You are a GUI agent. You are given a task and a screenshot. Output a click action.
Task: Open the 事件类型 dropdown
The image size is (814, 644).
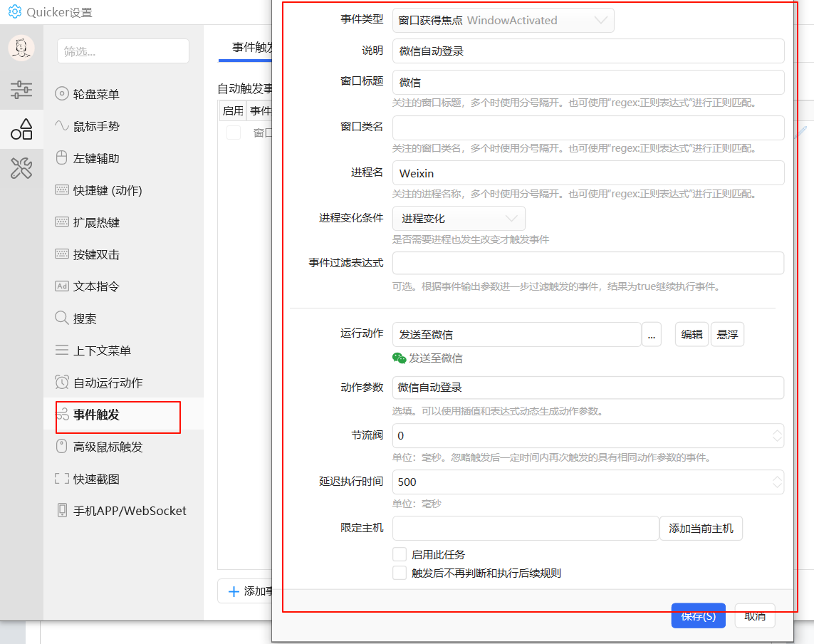tap(503, 20)
